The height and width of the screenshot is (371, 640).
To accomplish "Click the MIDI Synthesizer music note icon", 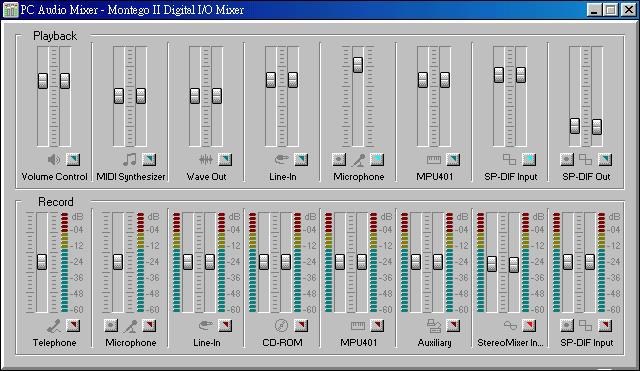I will [130, 160].
